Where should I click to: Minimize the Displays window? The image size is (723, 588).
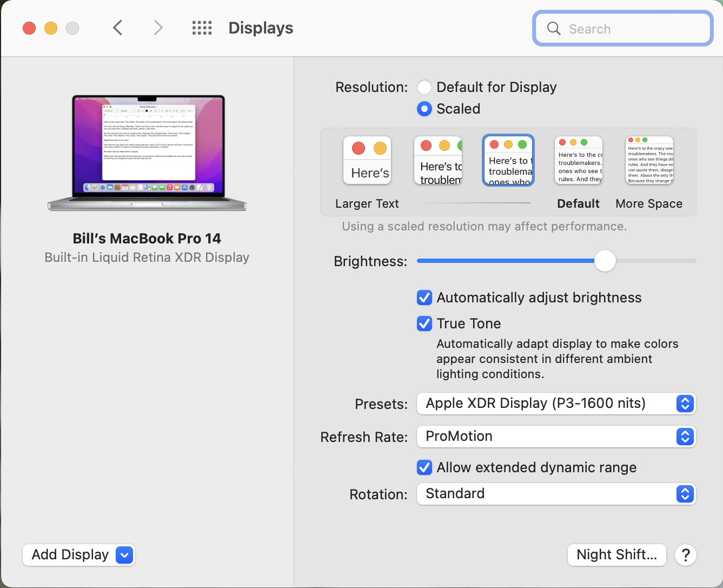[51, 28]
